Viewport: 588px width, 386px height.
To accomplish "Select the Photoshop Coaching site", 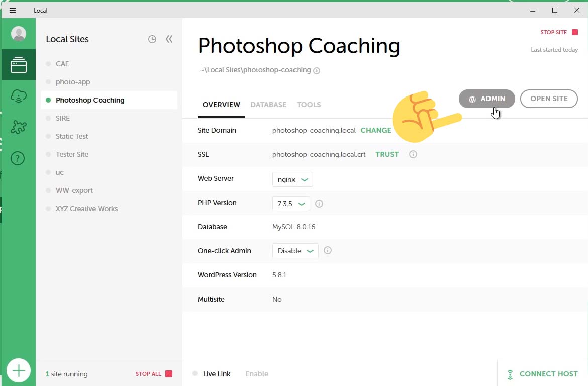I will click(x=109, y=100).
